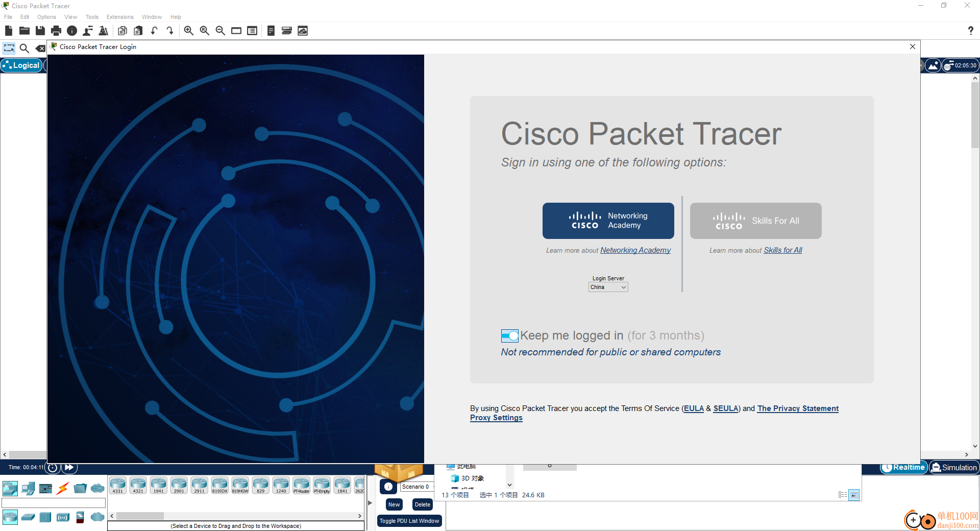Image resolution: width=980 pixels, height=531 pixels.
Task: Follow the Networking Academy learn more link
Action: tap(635, 250)
